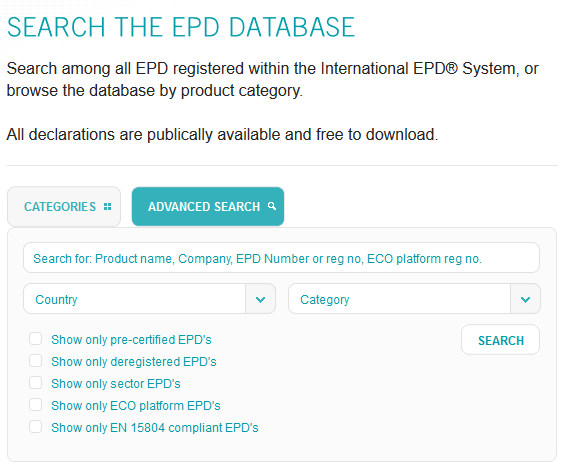The image size is (570, 464).
Task: Open the Category dropdown
Action: [x=414, y=299]
